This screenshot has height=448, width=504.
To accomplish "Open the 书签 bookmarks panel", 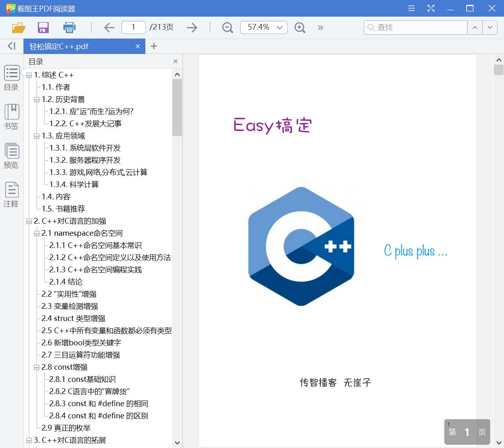I will coord(11,117).
